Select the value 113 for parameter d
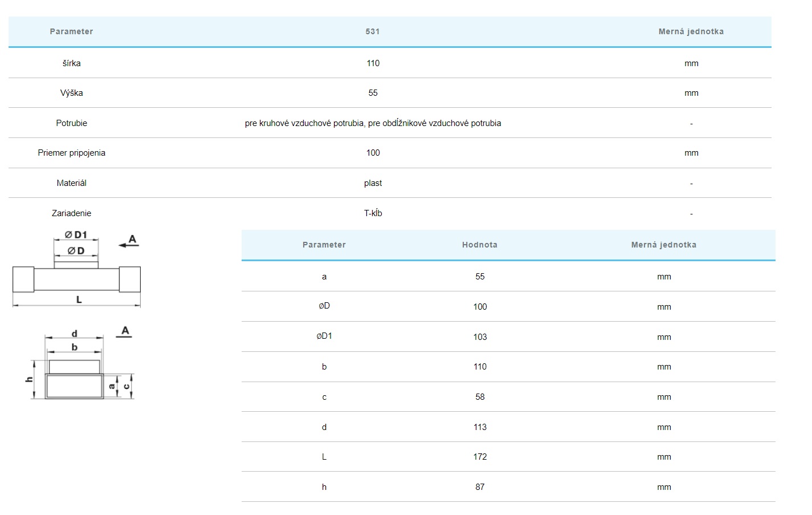This screenshot has width=812, height=515. (480, 427)
